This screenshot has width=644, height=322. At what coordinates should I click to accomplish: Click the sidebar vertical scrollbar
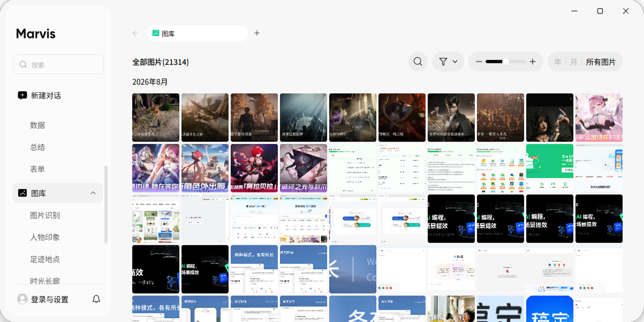(106, 204)
